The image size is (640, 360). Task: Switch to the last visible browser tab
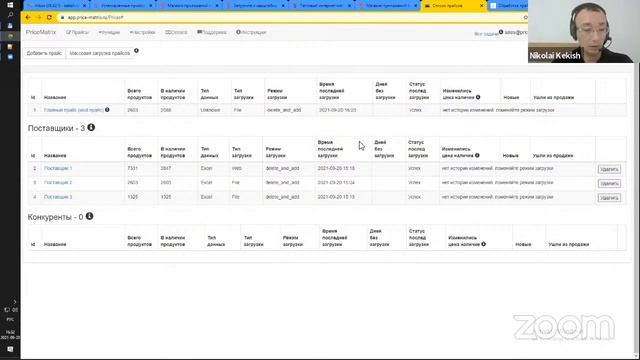click(509, 6)
